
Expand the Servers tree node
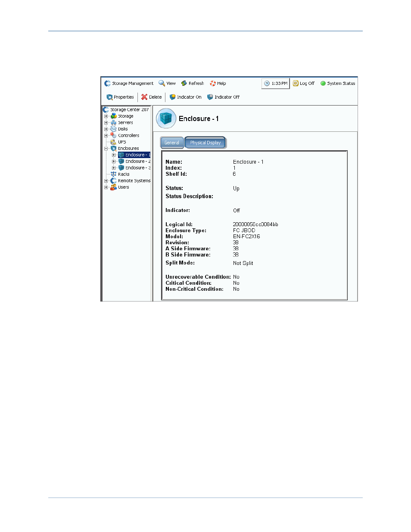pyautogui.click(x=106, y=123)
